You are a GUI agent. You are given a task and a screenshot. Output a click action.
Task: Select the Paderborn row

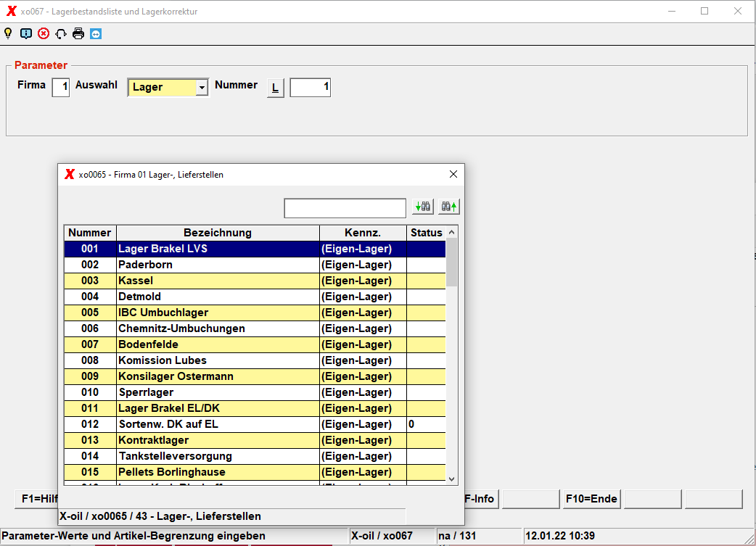pos(255,265)
